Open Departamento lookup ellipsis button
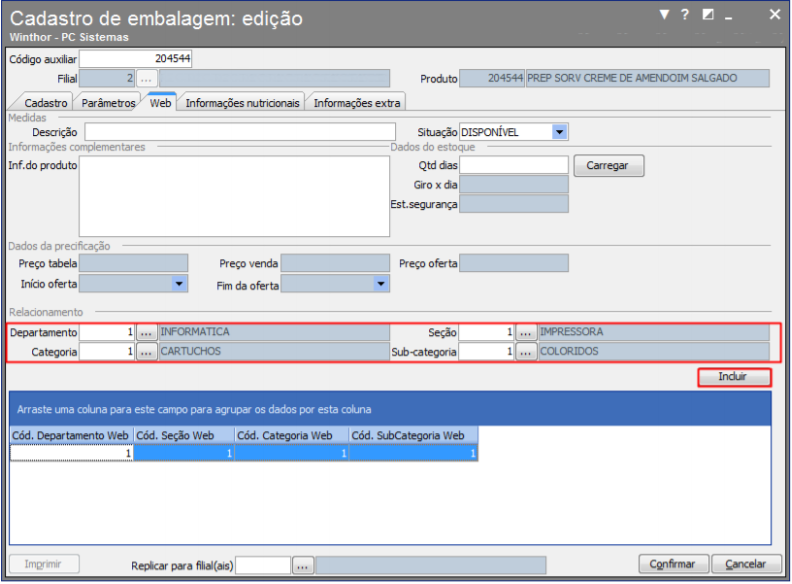 (x=146, y=333)
